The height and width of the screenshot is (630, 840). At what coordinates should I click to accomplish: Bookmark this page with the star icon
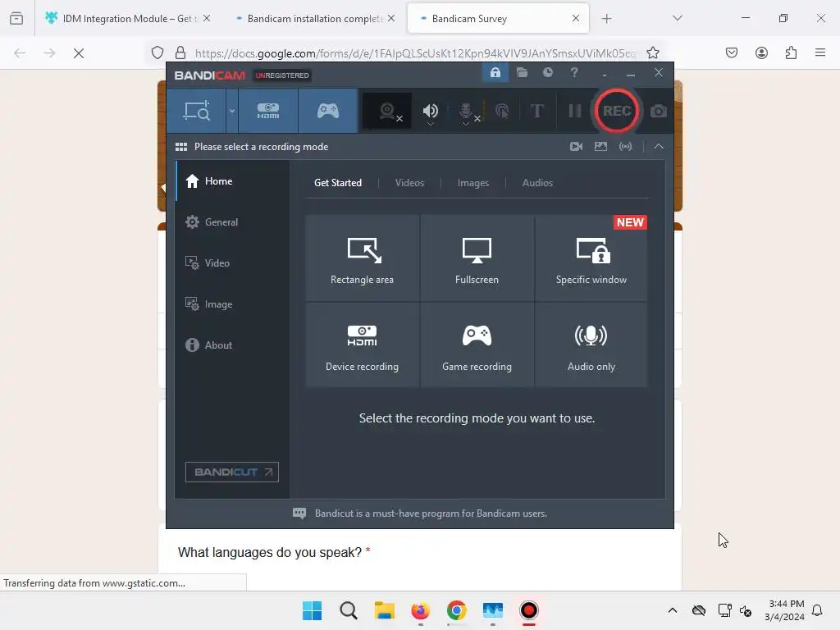point(652,52)
